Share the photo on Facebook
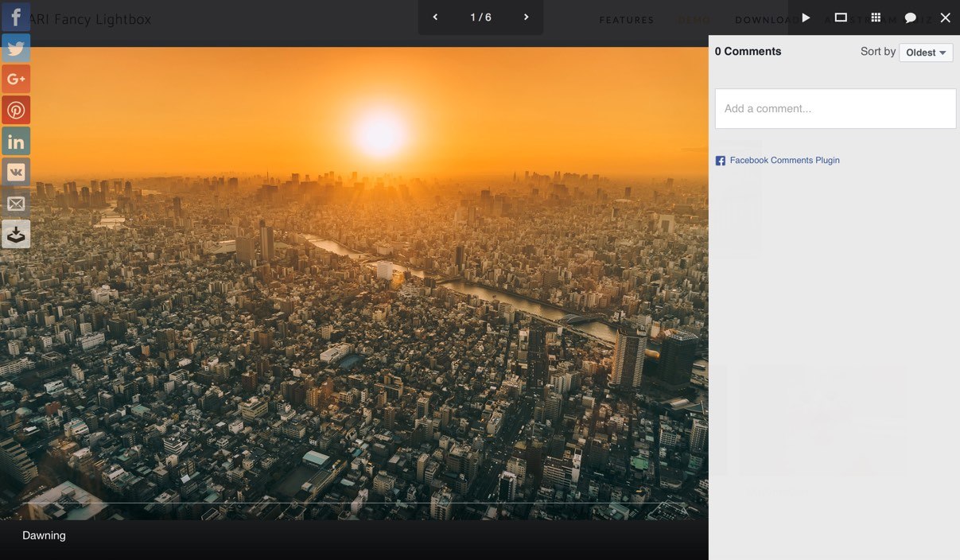This screenshot has height=560, width=960. pos(16,17)
